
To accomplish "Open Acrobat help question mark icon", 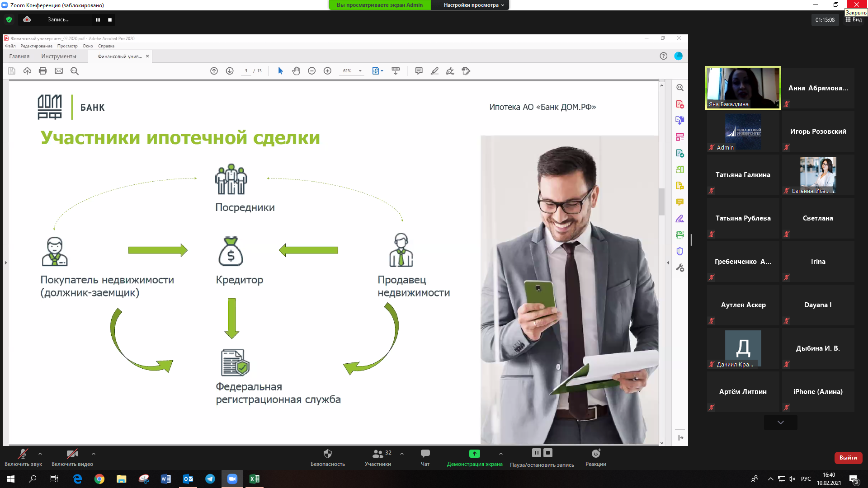I will pos(664,56).
